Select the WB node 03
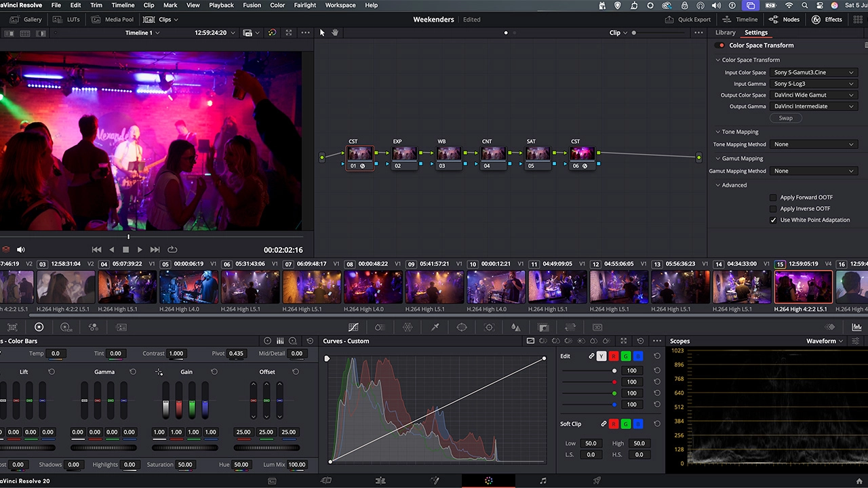This screenshot has width=868, height=488. pos(448,157)
